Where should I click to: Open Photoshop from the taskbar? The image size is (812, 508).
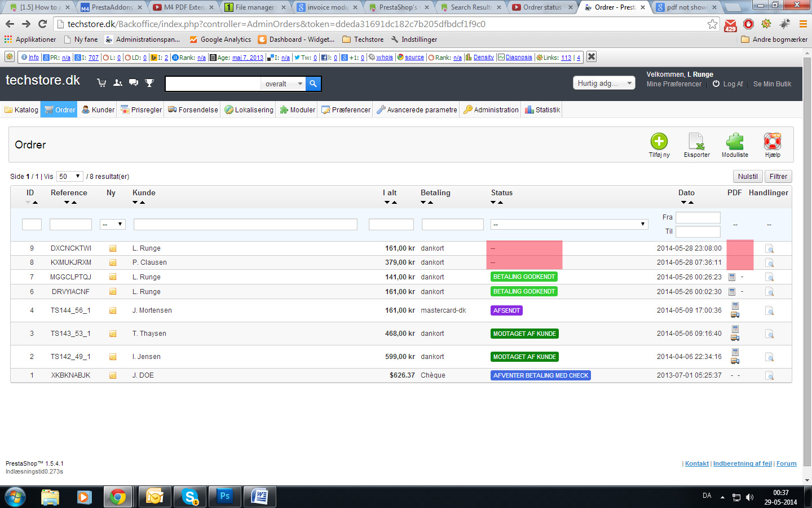click(x=225, y=496)
